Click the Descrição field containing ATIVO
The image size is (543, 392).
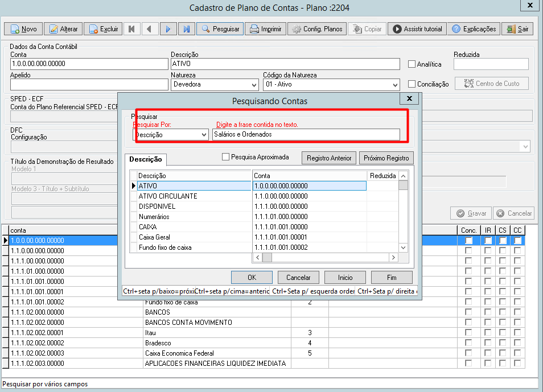285,64
